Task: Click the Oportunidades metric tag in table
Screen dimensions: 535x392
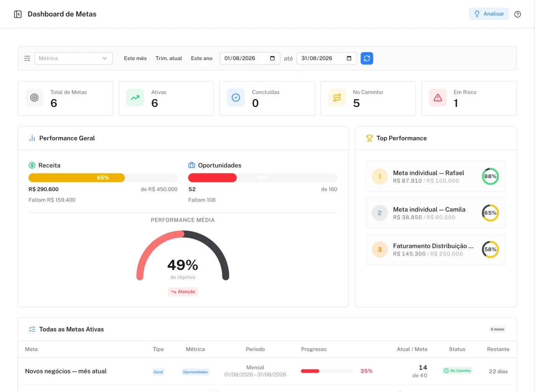Action: coord(195,372)
